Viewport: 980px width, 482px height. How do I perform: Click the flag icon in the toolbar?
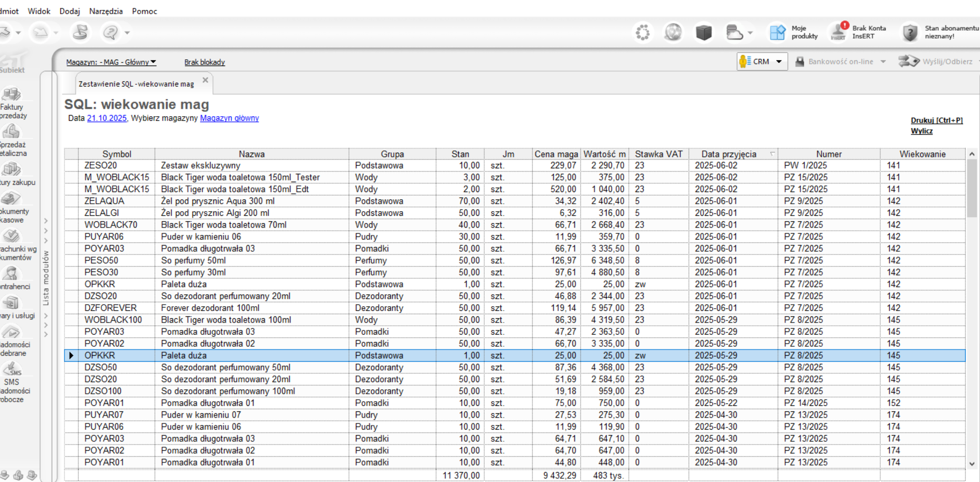coord(80,33)
